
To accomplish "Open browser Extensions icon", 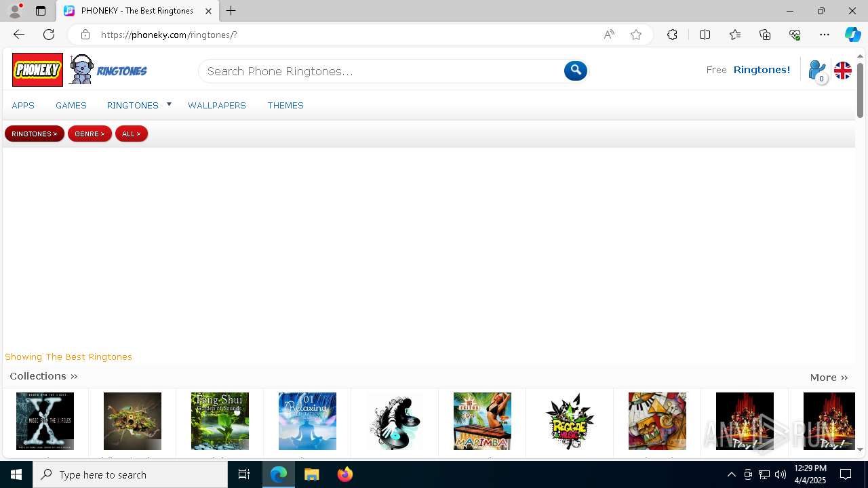I will [672, 35].
